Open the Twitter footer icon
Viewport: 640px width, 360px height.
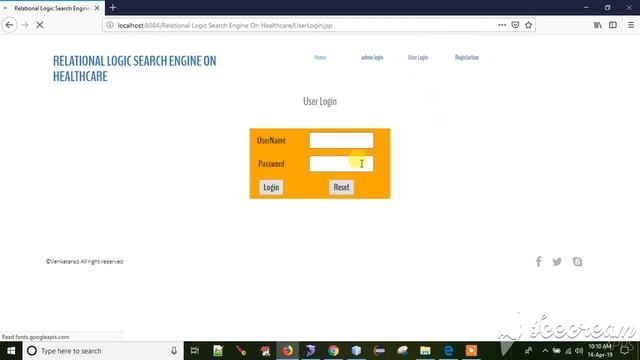tap(557, 262)
